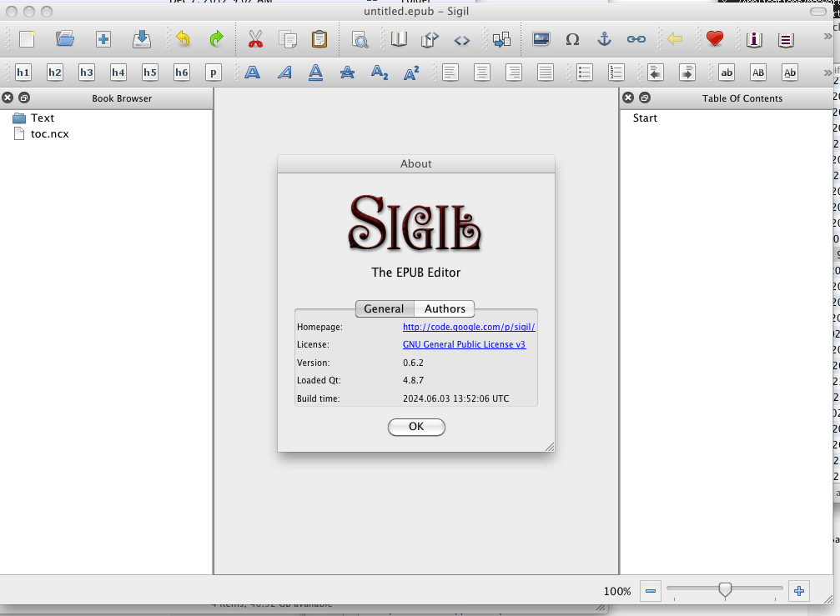Open the Sigil homepage link

click(469, 327)
